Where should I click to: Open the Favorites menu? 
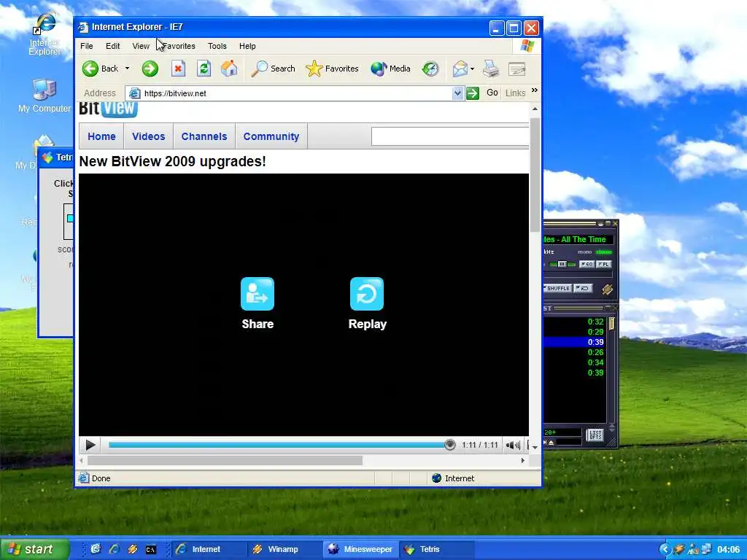178,46
